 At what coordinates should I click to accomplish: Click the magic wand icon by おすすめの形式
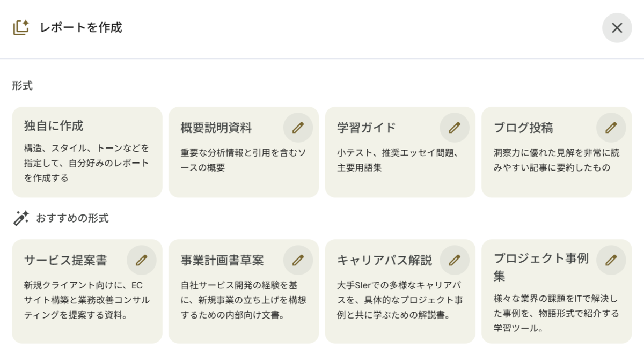pyautogui.click(x=21, y=218)
